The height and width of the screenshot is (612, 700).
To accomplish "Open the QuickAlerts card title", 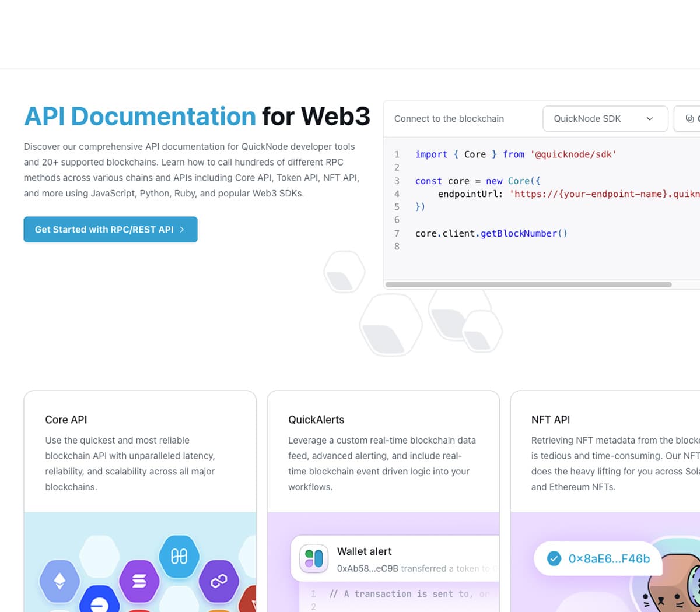I will (316, 420).
